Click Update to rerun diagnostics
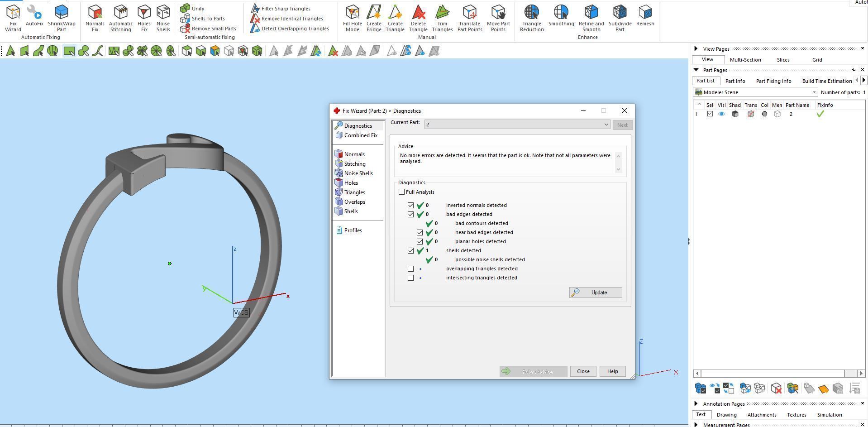Screen dimensions: 868x427 (x=596, y=293)
